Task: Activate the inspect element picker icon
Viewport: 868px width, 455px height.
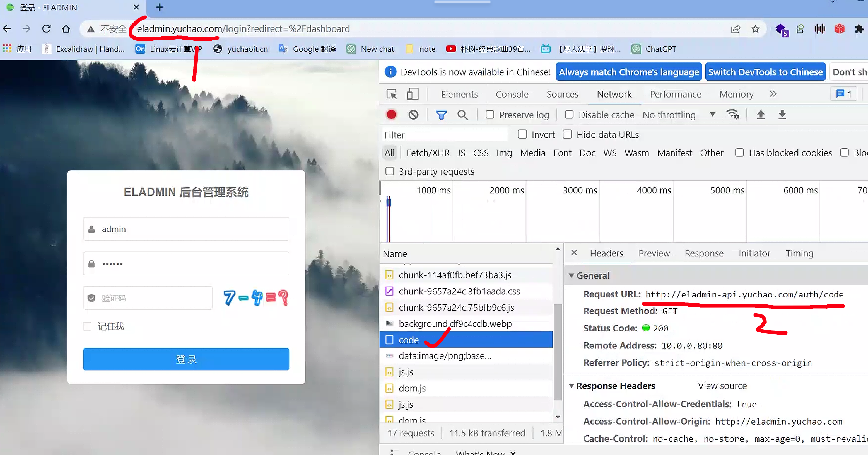Action: point(392,94)
